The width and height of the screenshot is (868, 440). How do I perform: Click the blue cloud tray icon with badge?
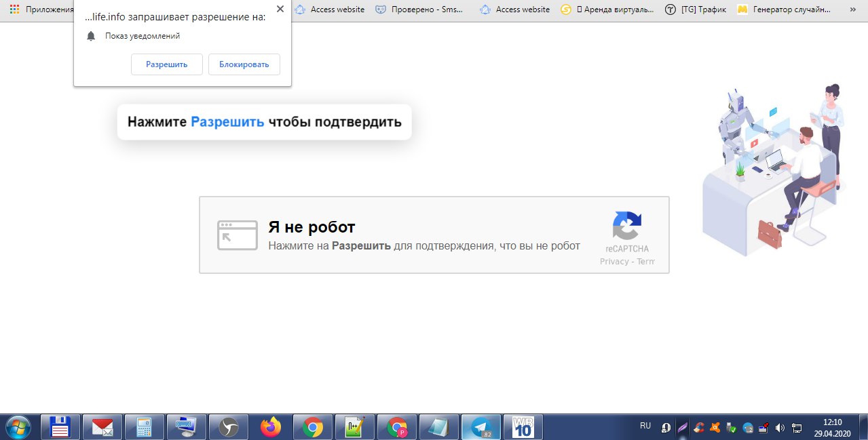[x=748, y=428]
